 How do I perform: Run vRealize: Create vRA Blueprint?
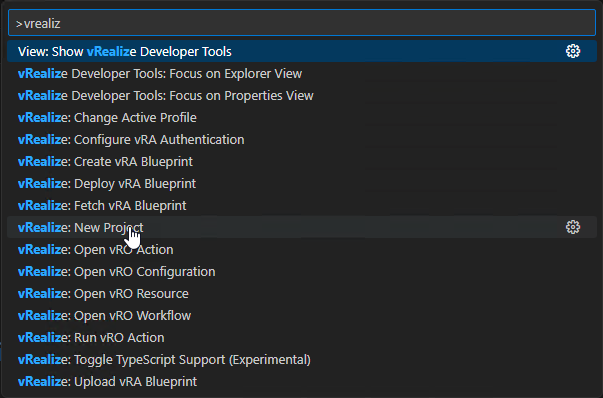click(x=302, y=162)
